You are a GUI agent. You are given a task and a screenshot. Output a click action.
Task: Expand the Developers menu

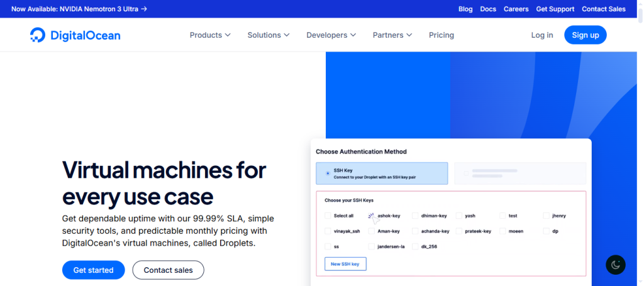(x=331, y=35)
